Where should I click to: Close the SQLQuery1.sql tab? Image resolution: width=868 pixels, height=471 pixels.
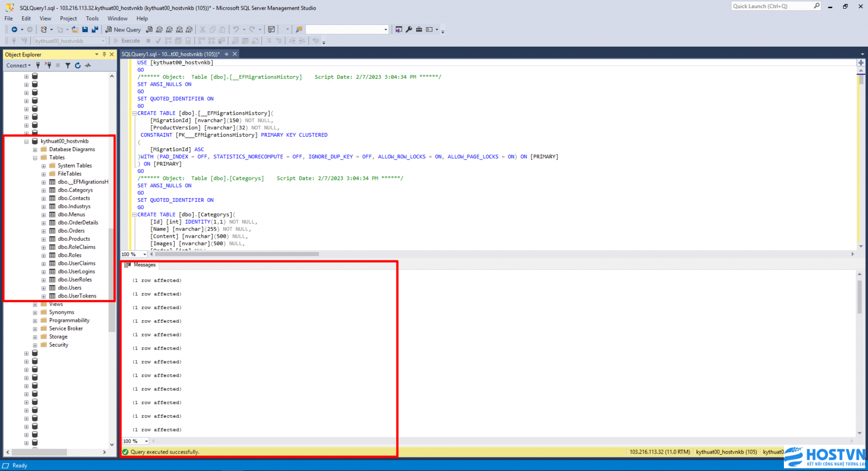(x=235, y=54)
